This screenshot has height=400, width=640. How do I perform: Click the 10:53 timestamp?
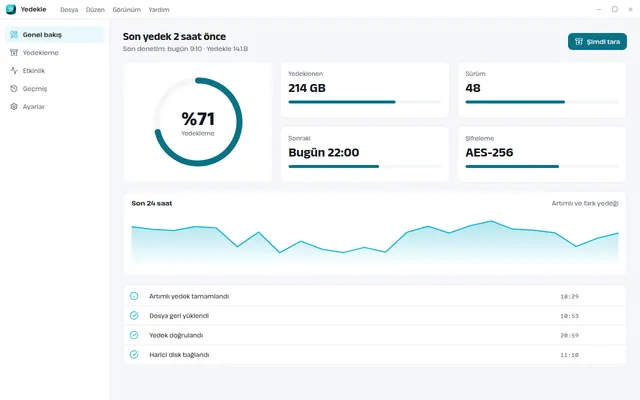[x=569, y=316]
